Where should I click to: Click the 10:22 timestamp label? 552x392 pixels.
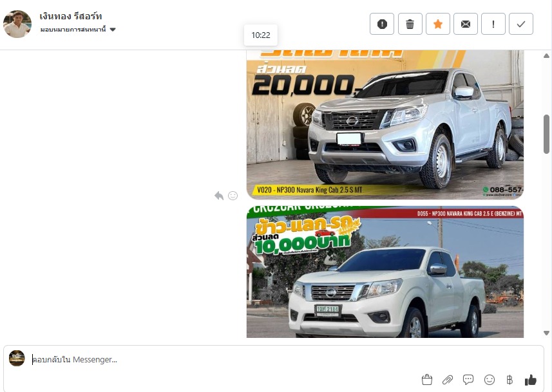pyautogui.click(x=261, y=35)
